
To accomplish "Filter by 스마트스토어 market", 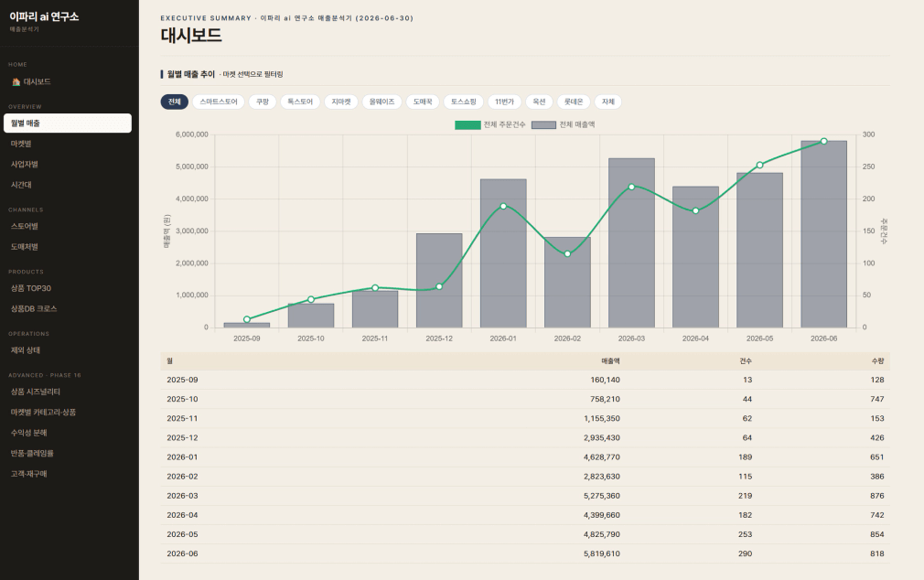I will click(218, 102).
